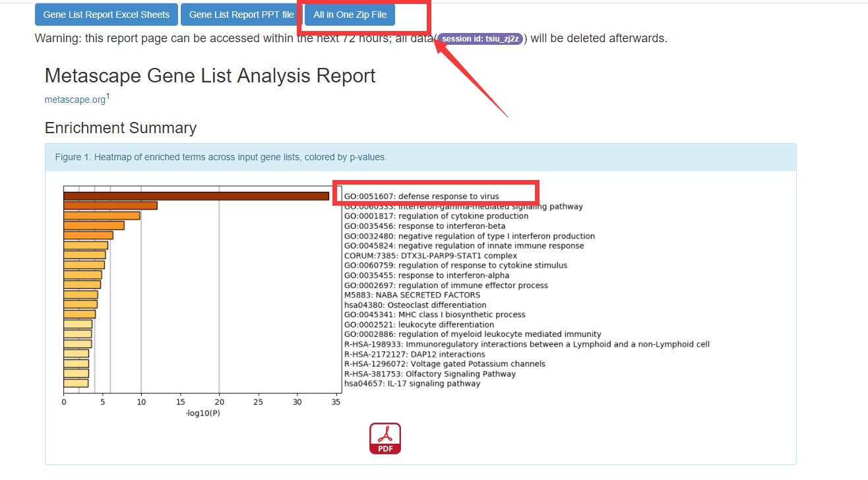The height and width of the screenshot is (480, 868).
Task: Click the Figure 1 heatmap caption text
Action: [x=220, y=158]
